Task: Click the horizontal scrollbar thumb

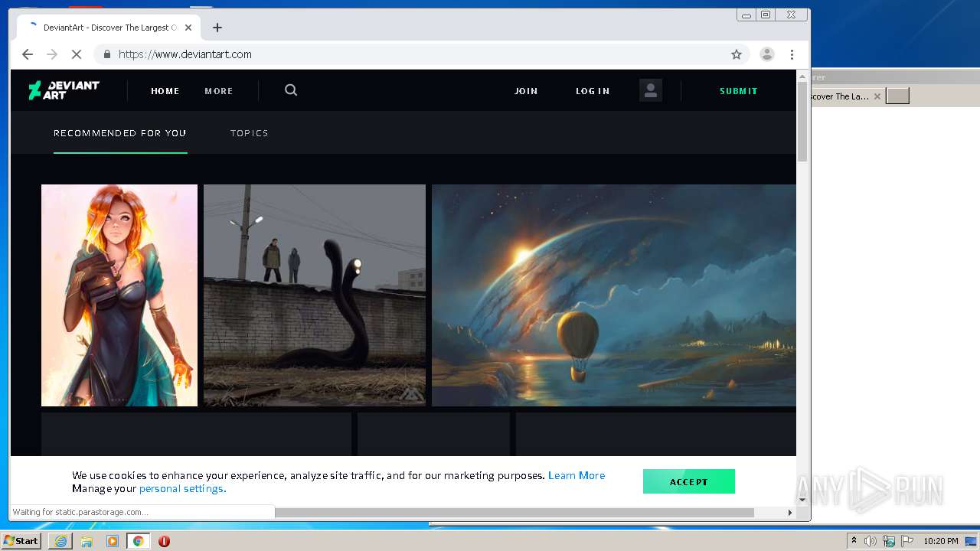Action: coord(514,513)
